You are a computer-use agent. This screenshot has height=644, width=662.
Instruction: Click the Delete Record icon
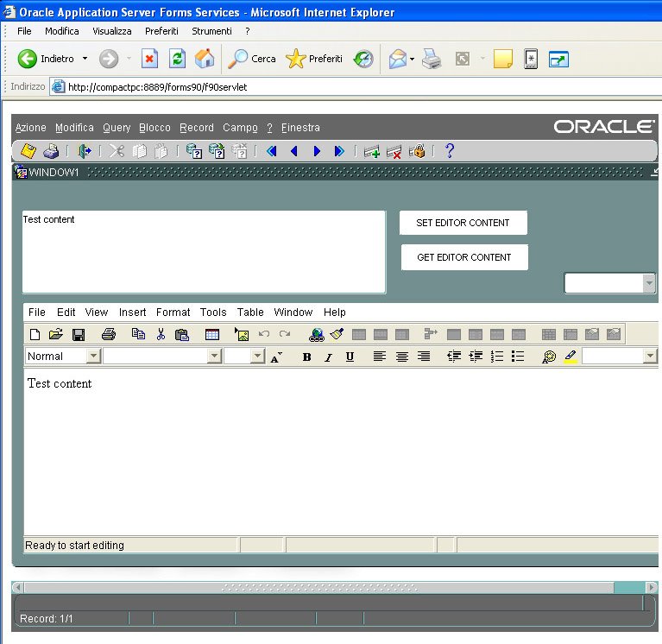coord(394,152)
